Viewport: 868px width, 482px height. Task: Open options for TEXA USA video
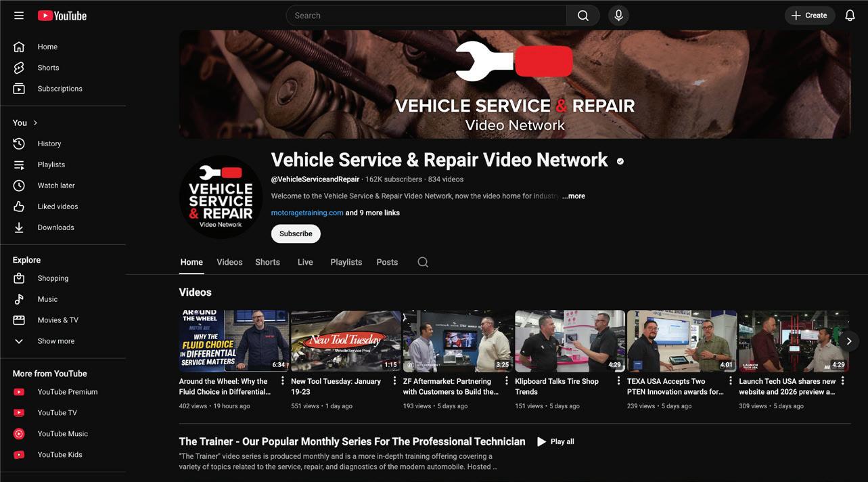731,381
